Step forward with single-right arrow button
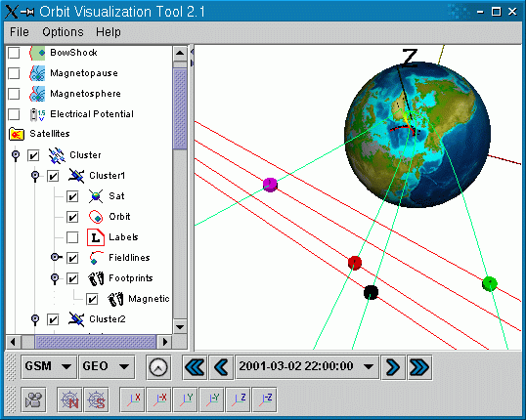The width and height of the screenshot is (526, 420). [x=393, y=367]
